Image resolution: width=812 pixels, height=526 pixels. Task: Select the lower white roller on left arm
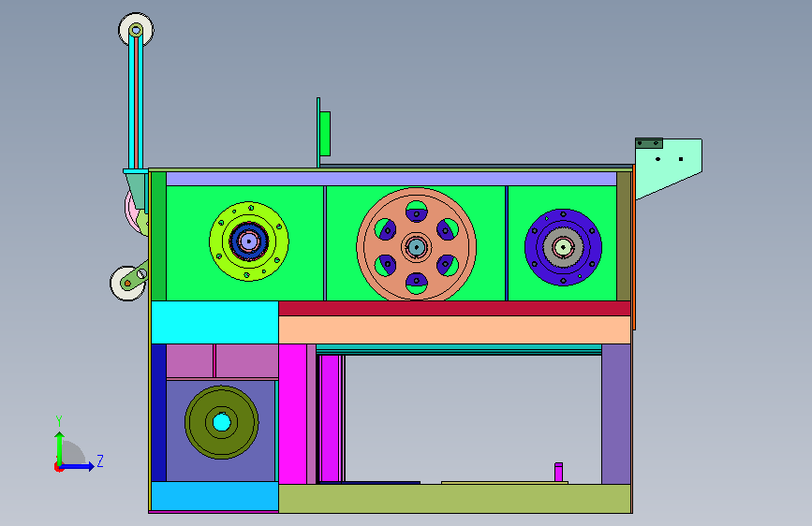(x=127, y=284)
